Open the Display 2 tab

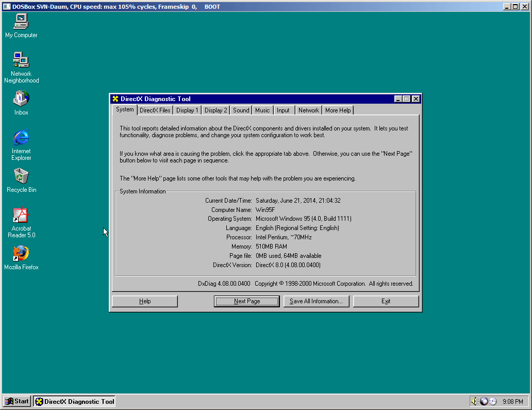point(216,110)
